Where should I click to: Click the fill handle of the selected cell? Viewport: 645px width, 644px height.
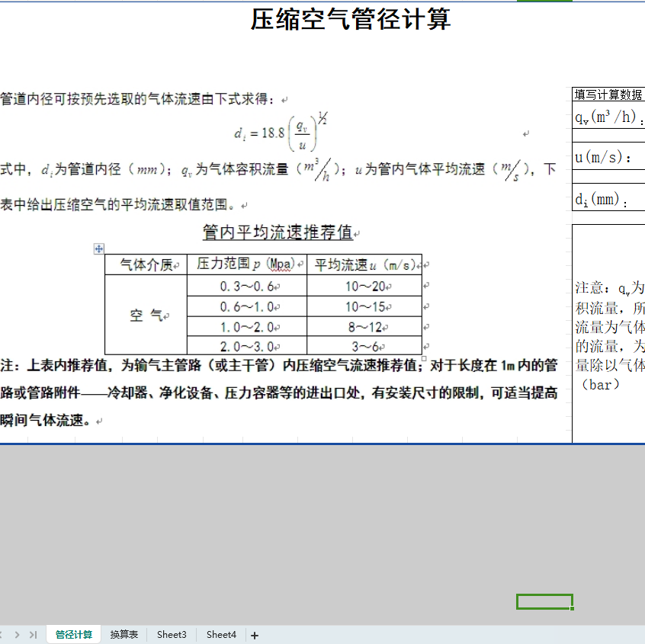coord(572,608)
